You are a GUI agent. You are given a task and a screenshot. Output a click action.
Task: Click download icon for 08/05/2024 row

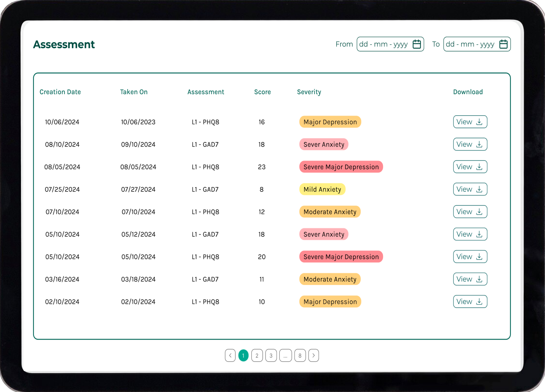click(x=479, y=167)
